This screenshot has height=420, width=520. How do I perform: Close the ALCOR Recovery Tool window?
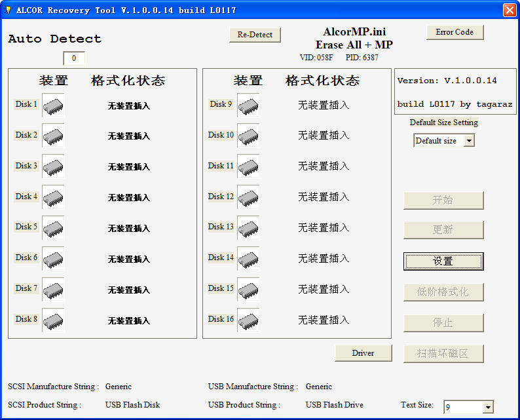coord(509,10)
